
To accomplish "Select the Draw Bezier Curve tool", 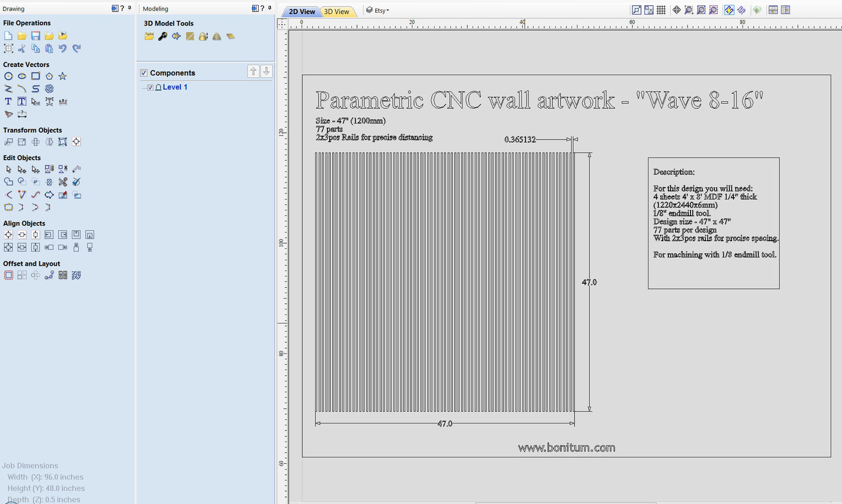I will [22, 89].
